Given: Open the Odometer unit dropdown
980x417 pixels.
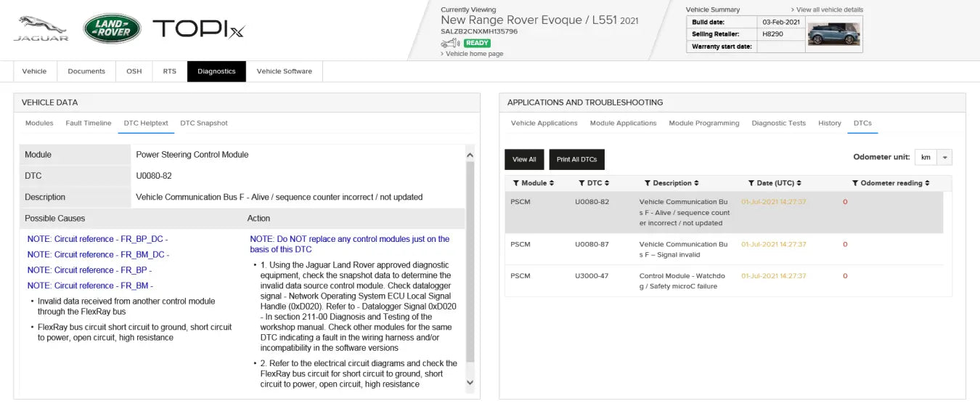Looking at the screenshot, I should point(944,158).
